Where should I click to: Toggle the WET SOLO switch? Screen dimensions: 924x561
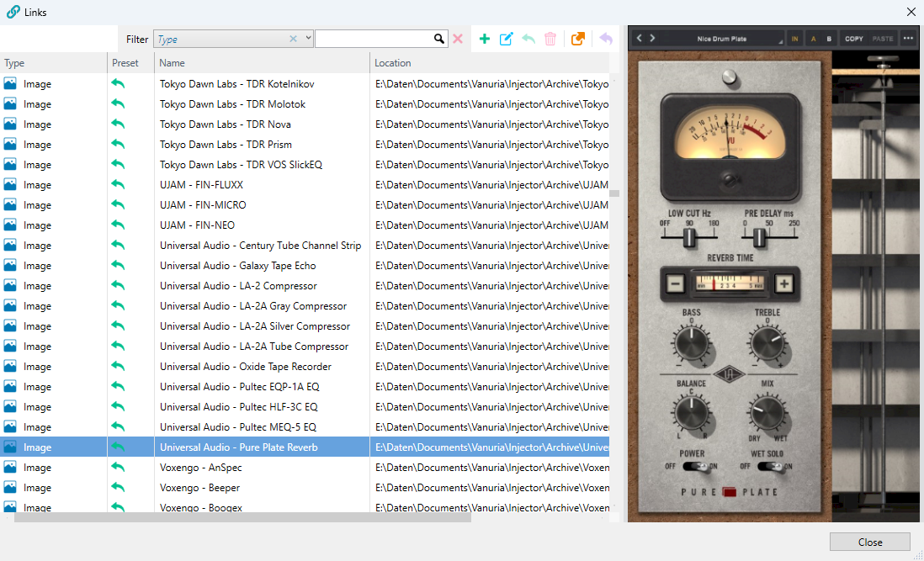(x=771, y=467)
